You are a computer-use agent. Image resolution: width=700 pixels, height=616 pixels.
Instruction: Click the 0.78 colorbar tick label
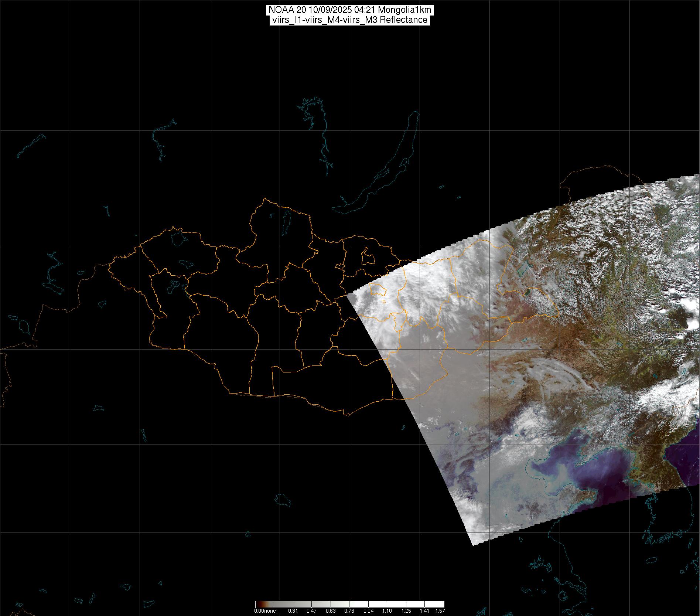click(349, 611)
